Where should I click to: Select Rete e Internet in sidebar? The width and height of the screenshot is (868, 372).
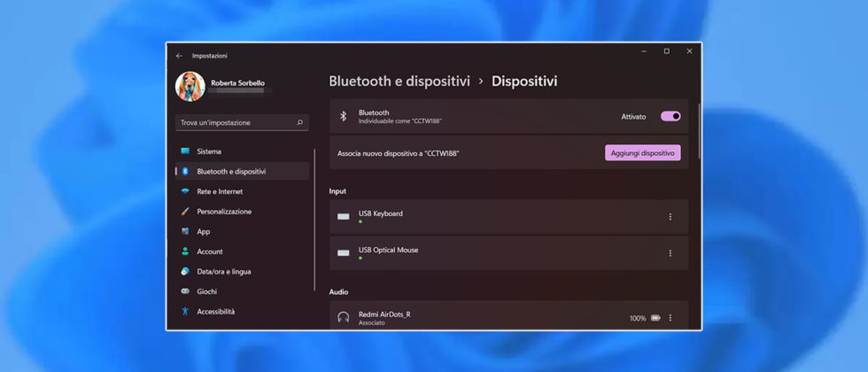pyautogui.click(x=220, y=191)
